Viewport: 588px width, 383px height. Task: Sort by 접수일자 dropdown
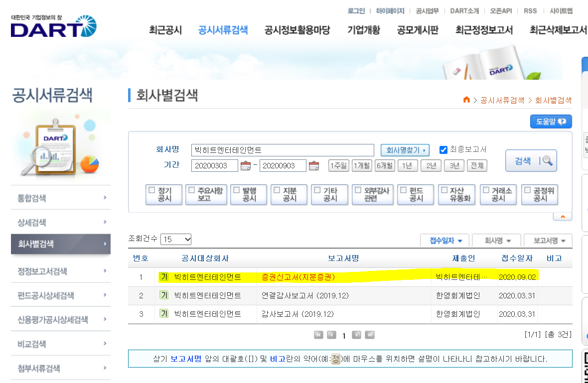click(x=446, y=241)
